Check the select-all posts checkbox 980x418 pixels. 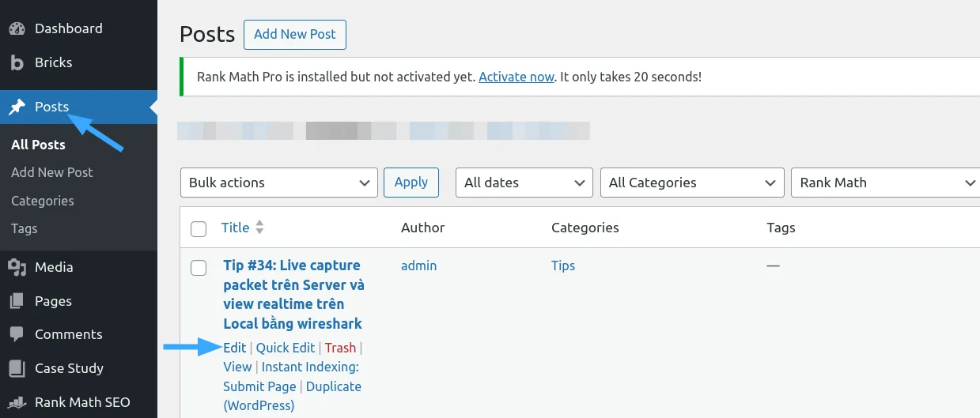point(199,229)
